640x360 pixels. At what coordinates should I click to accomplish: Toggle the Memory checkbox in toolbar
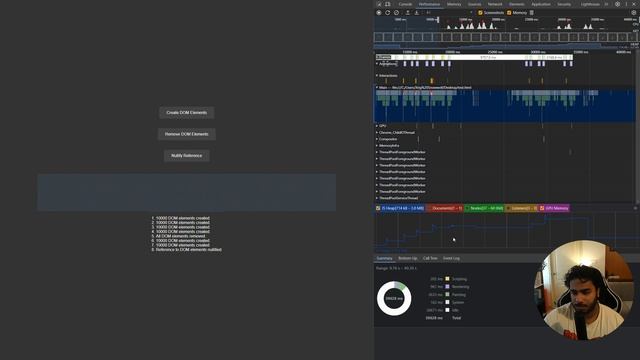pos(509,13)
